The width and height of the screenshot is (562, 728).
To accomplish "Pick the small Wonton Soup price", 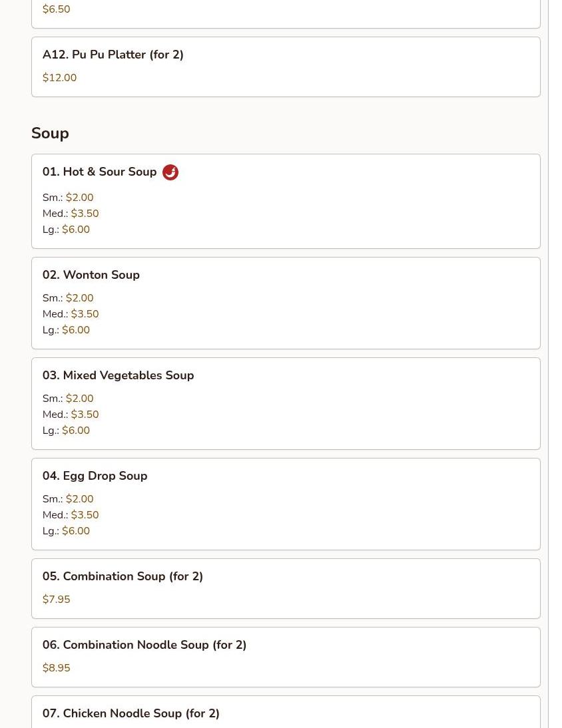I will coord(79,297).
